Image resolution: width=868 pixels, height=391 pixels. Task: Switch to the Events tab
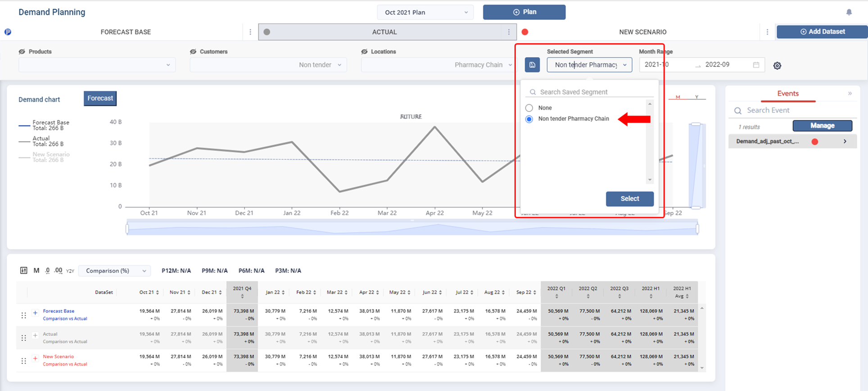788,94
